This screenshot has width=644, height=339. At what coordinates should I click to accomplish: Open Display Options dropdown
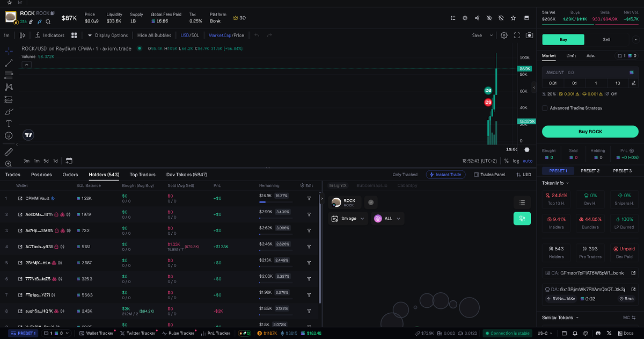[108, 35]
